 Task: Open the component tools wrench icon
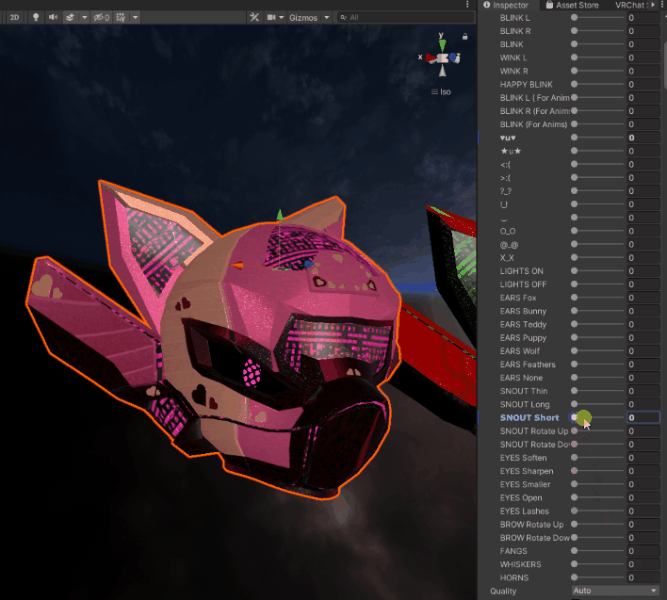254,17
